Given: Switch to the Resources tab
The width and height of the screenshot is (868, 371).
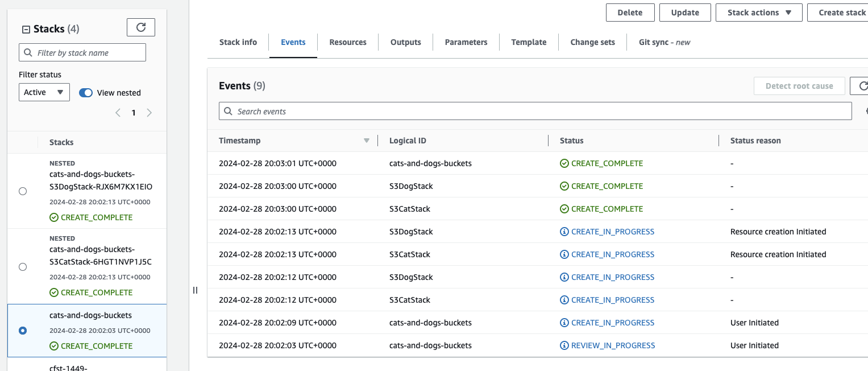Looking at the screenshot, I should coord(347,42).
